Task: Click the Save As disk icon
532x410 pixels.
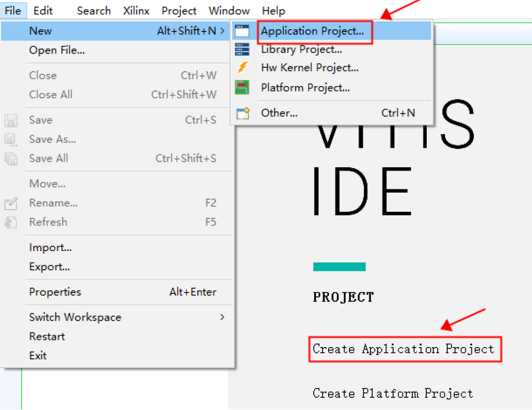Action: (x=11, y=139)
